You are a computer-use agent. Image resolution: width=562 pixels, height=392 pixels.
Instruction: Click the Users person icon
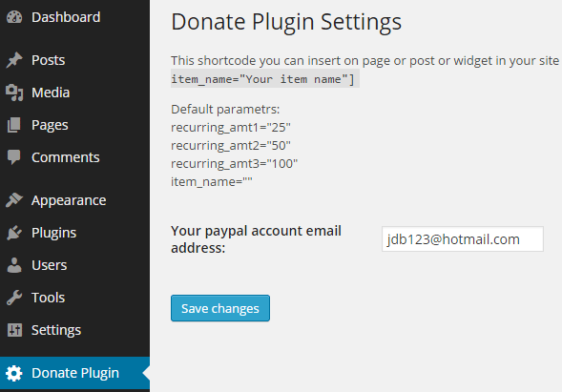tap(14, 265)
